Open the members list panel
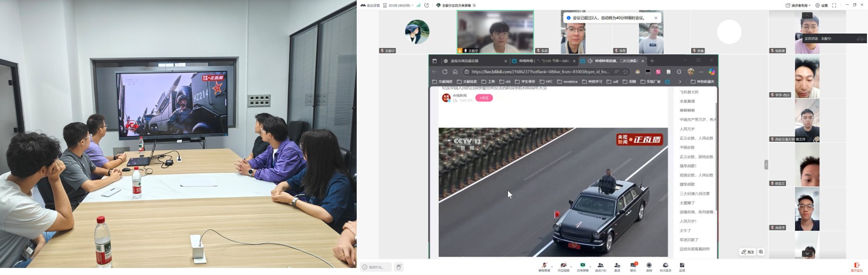Screen dimensions: 868x275 (x=600, y=265)
